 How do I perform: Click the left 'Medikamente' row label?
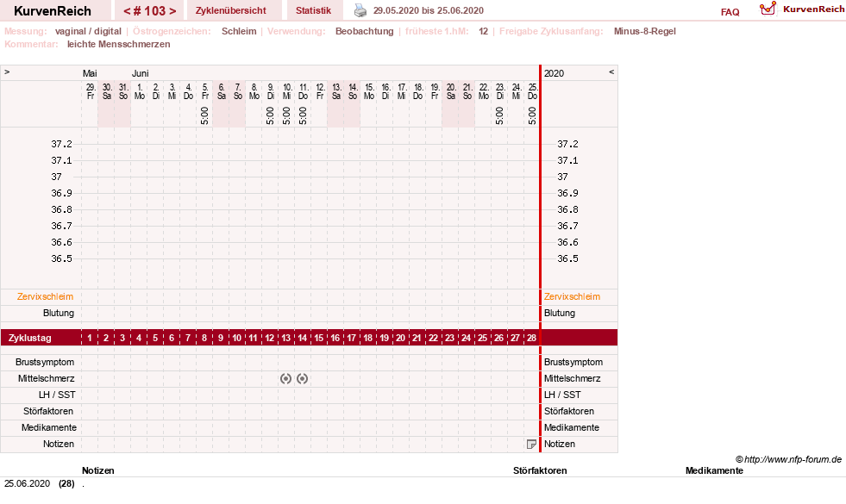[49, 427]
